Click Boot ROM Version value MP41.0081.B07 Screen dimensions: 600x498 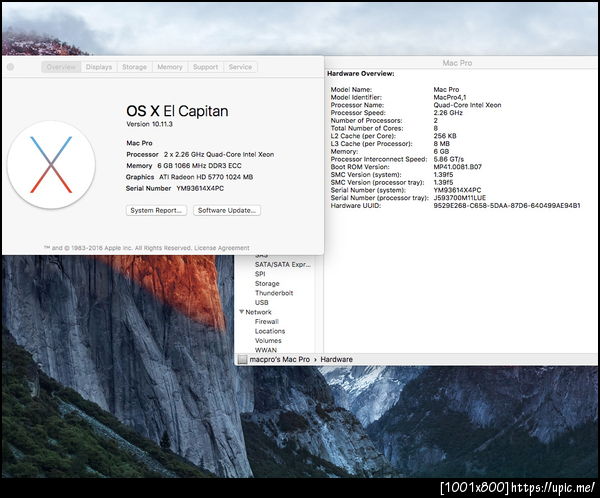click(458, 167)
